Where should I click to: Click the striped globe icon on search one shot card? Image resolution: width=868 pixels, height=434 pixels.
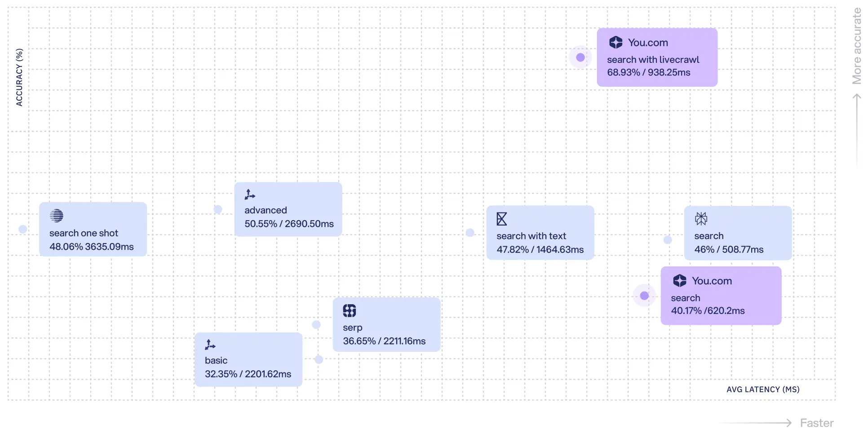(57, 216)
